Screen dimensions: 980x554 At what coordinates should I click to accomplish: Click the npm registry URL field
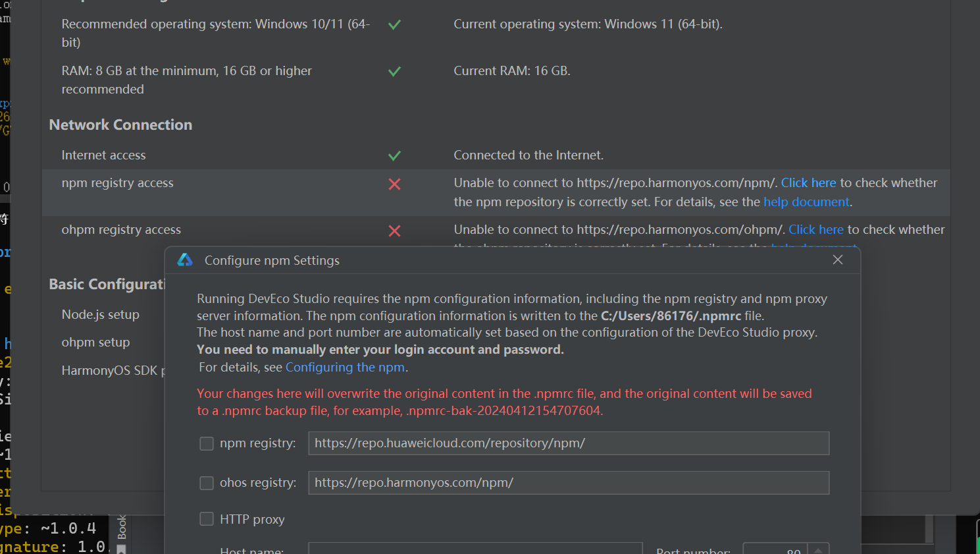click(569, 443)
